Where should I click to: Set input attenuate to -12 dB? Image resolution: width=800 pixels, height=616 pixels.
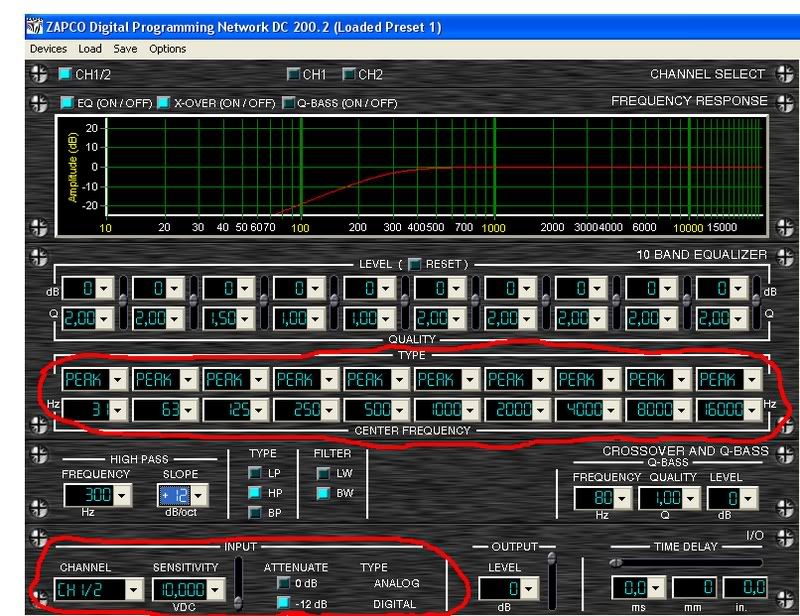pyautogui.click(x=283, y=603)
